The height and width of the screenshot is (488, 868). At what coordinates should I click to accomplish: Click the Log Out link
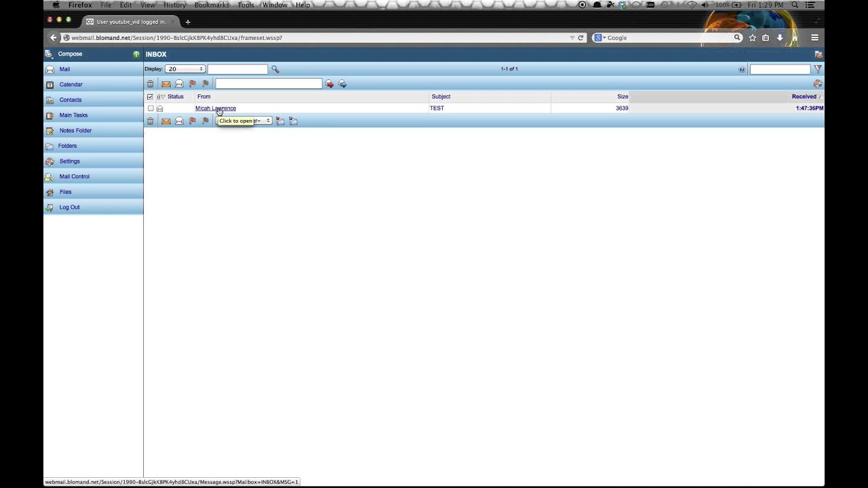click(69, 207)
